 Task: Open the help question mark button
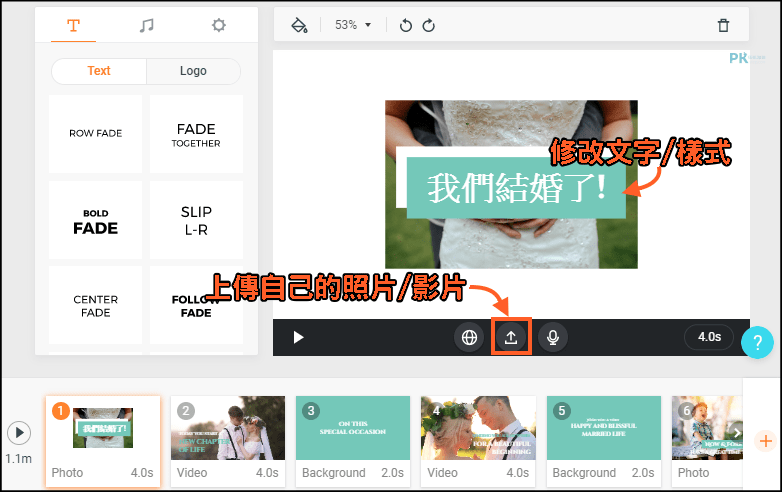[x=757, y=342]
